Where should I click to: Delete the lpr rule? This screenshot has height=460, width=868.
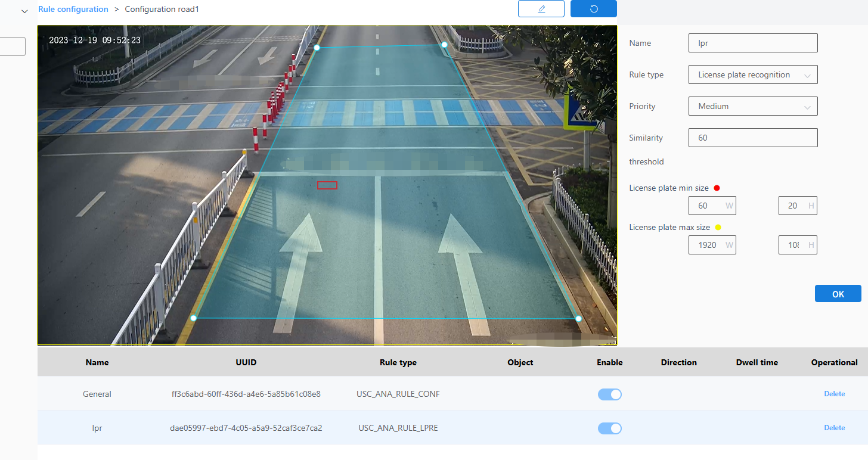pyautogui.click(x=834, y=428)
